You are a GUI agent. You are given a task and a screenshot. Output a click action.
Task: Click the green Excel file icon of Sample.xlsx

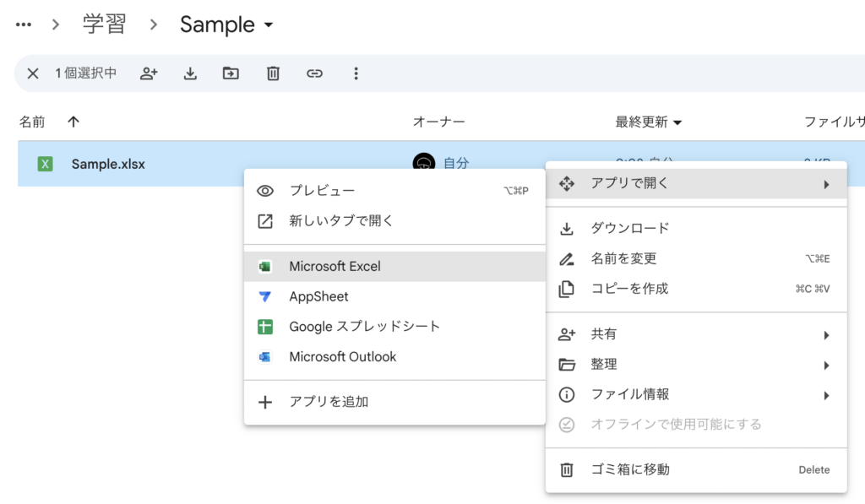pos(46,164)
